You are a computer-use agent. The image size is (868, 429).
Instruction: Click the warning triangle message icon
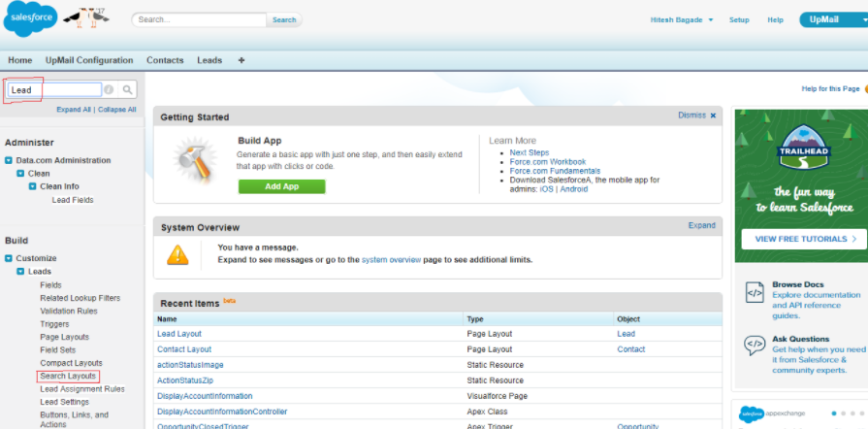pyautogui.click(x=177, y=255)
